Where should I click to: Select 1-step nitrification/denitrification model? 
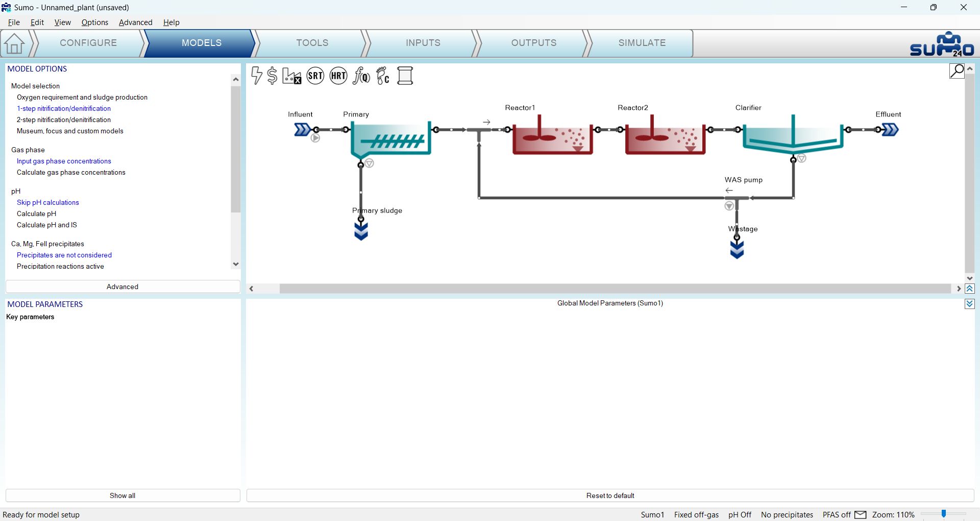pyautogui.click(x=64, y=108)
